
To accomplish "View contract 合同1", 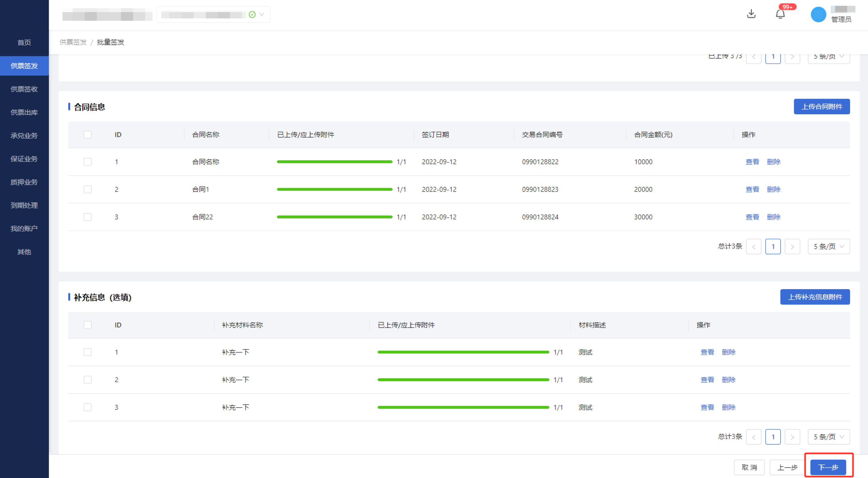I will coord(752,190).
